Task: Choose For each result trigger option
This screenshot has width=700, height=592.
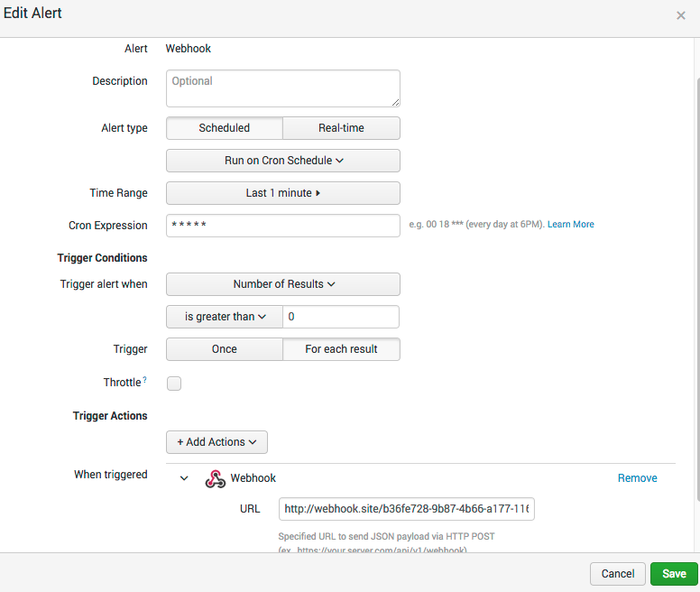Action: coord(341,349)
